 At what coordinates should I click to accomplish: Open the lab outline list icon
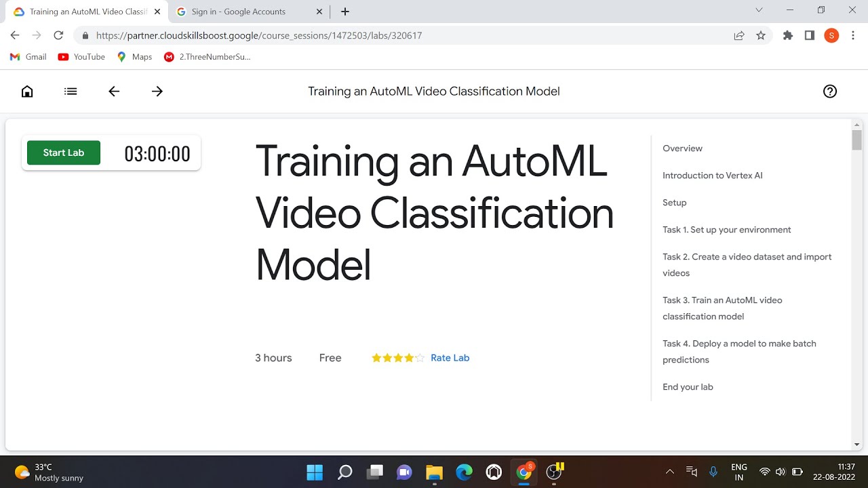click(x=71, y=91)
